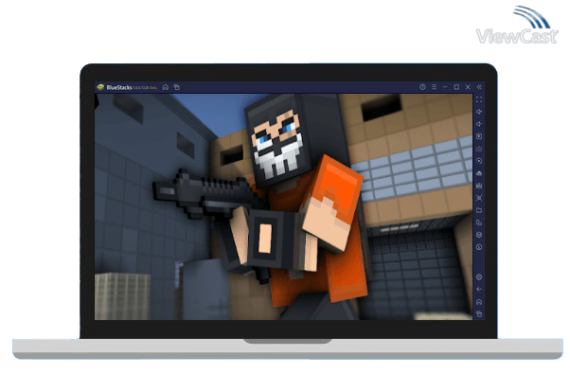Click the media play box sidebar icon
Image resolution: width=570 pixels, height=392 pixels.
click(x=479, y=136)
